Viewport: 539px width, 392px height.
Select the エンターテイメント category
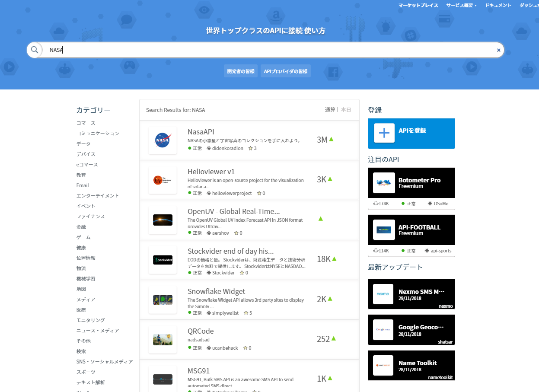pos(98,196)
